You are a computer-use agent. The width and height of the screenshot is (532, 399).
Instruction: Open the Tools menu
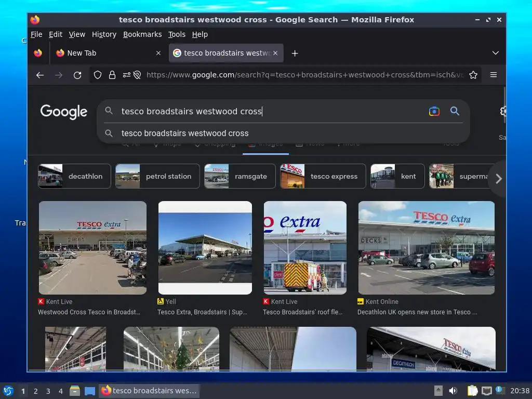coord(177,34)
